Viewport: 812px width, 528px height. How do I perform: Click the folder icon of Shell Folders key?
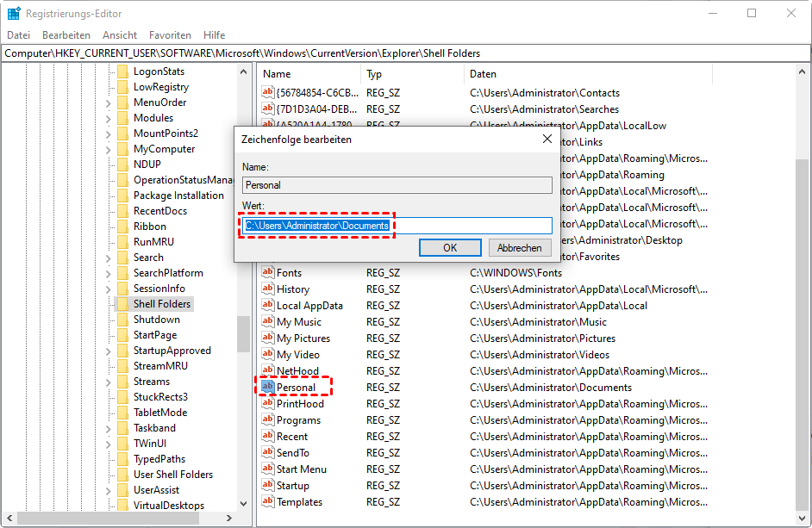pyautogui.click(x=122, y=304)
